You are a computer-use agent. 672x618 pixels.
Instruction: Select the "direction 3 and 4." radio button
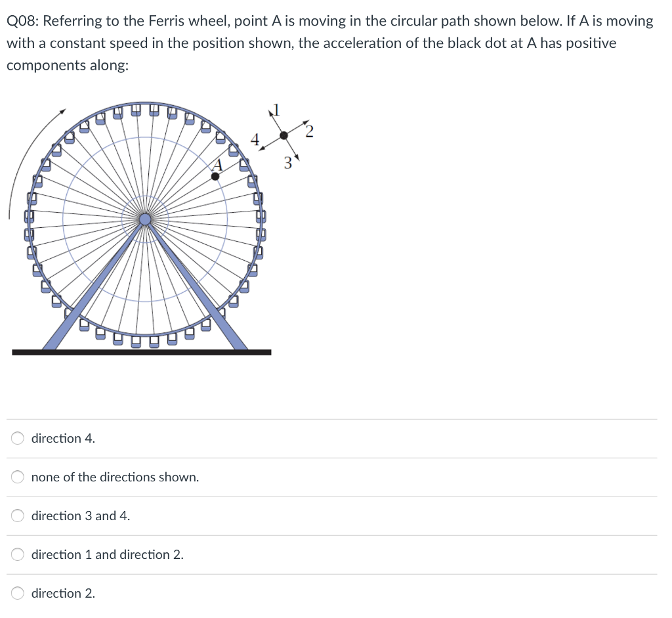coord(18,516)
